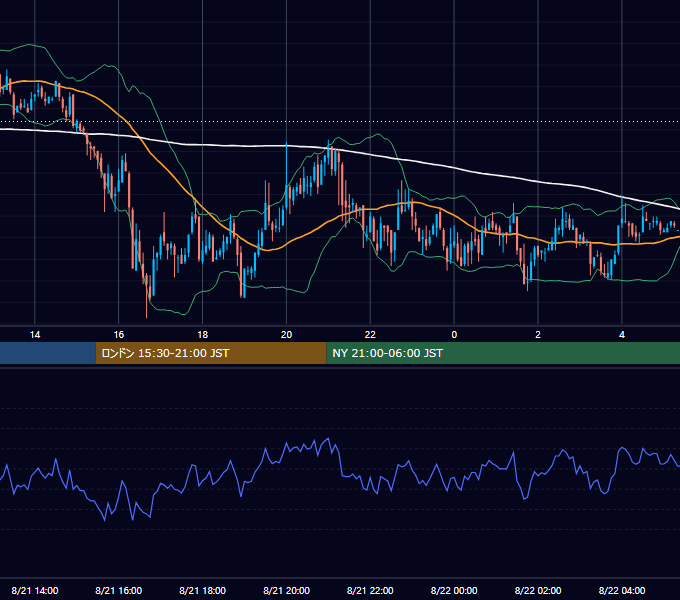This screenshot has height=600, width=680.
Task: Click the 8/22 00:00 date label
Action: [x=454, y=590]
